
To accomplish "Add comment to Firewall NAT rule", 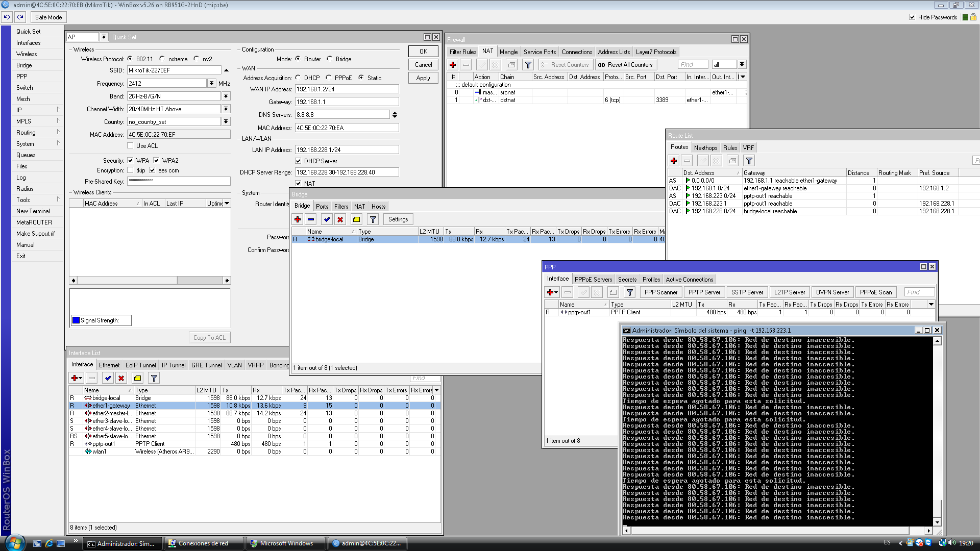I will click(x=511, y=65).
